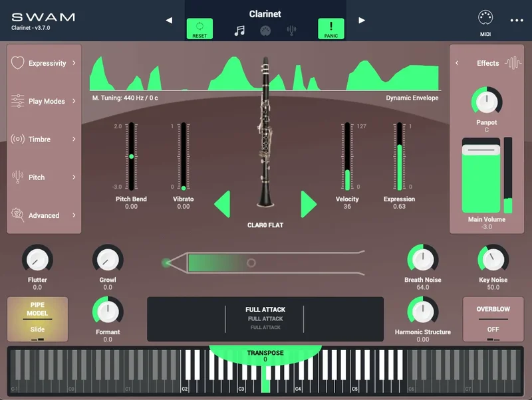Collapse the Effects panel with left chevron
Viewport: 532px width, 400px height.
tap(457, 62)
